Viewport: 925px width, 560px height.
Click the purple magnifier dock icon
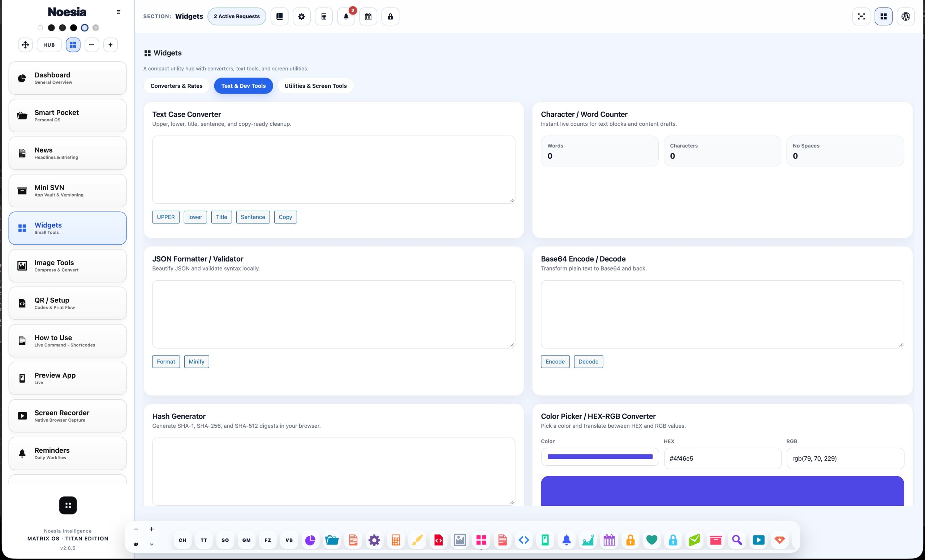pos(737,540)
